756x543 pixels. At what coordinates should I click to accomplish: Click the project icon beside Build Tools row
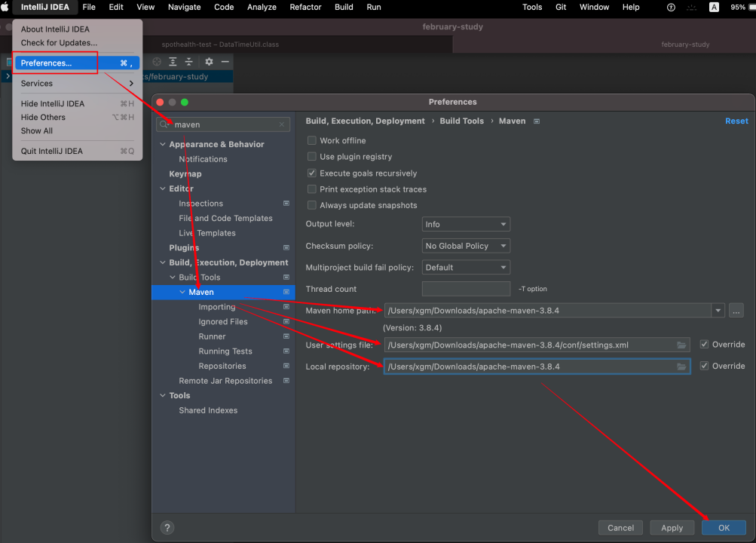point(286,278)
